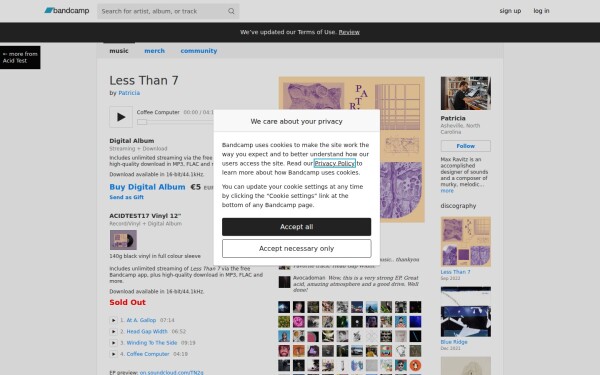
Task: Open the Patricia artist link under album title
Action: pyautogui.click(x=129, y=93)
